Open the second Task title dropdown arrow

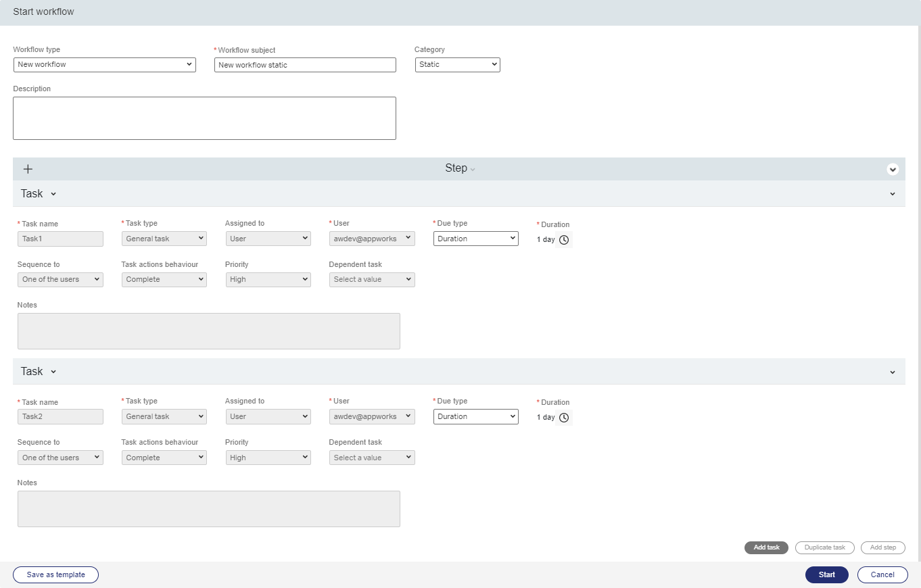point(53,372)
